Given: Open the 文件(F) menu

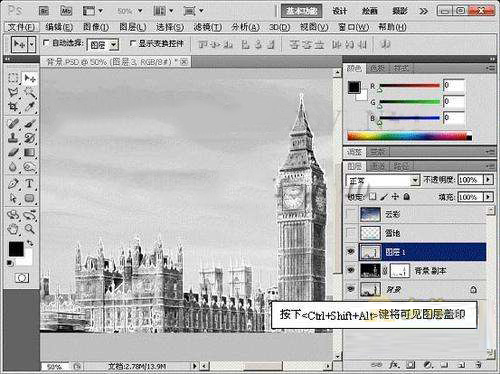Looking at the screenshot, I should (21, 27).
